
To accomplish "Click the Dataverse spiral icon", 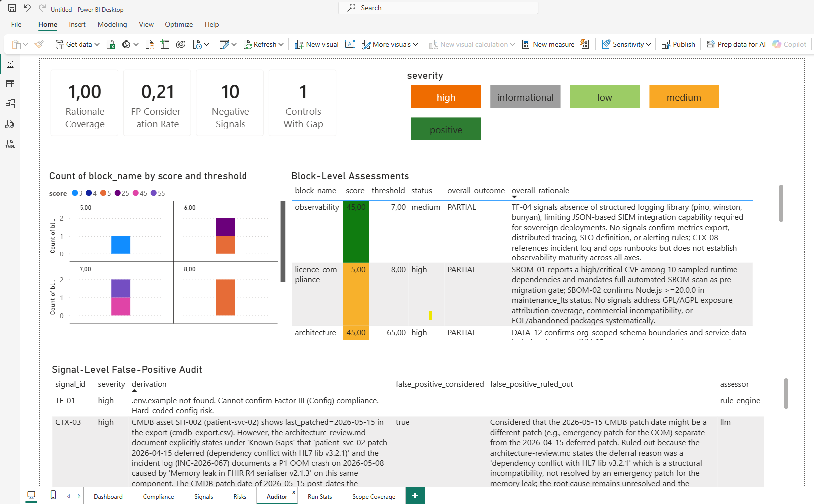I will (x=181, y=44).
